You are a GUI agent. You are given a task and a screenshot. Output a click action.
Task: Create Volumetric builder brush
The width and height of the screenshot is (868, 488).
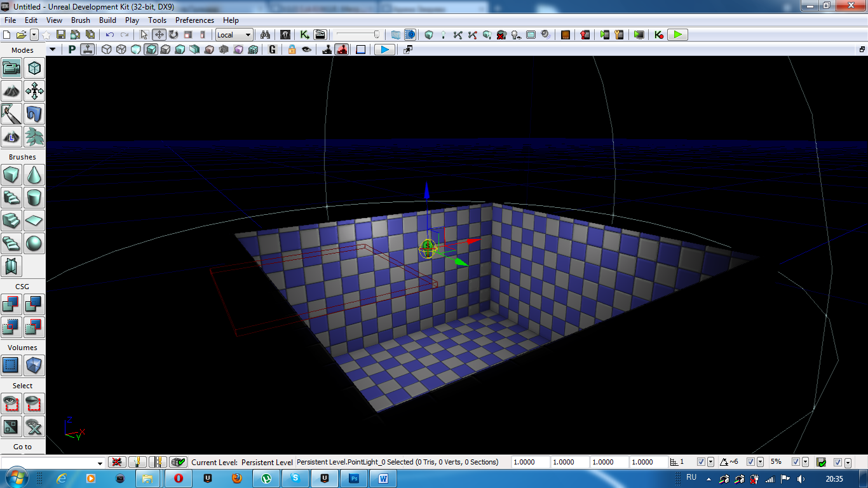[x=11, y=266]
